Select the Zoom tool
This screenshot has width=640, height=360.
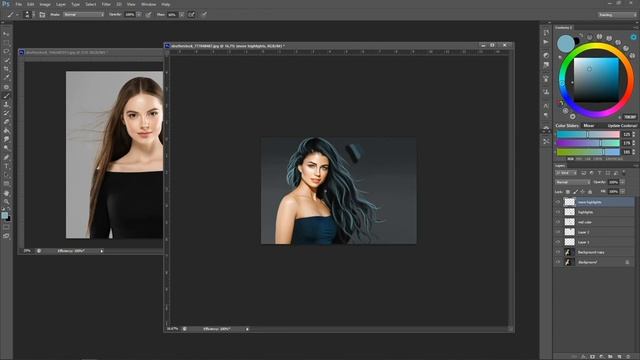pos(6,202)
